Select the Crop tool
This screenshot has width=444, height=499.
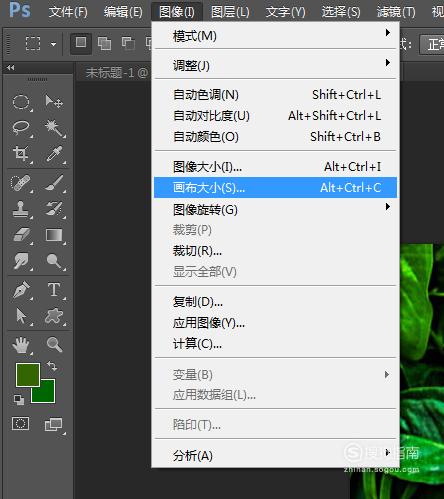(21, 154)
